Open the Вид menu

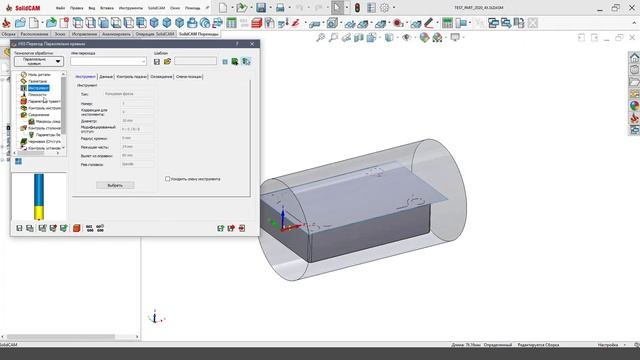[x=92, y=8]
